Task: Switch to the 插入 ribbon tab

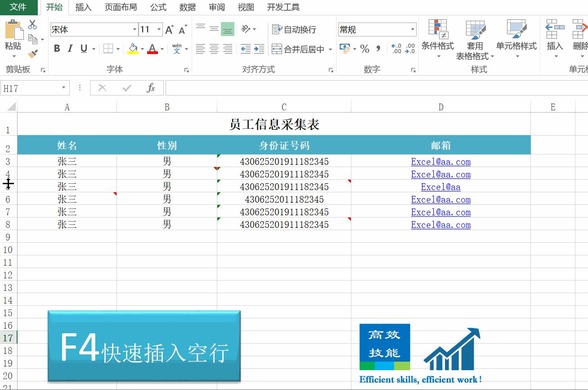Action: [83, 7]
